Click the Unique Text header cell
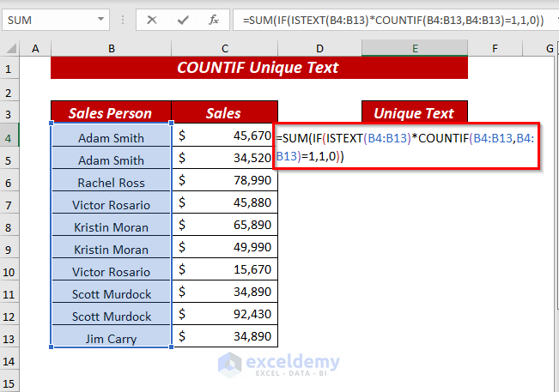 [415, 113]
